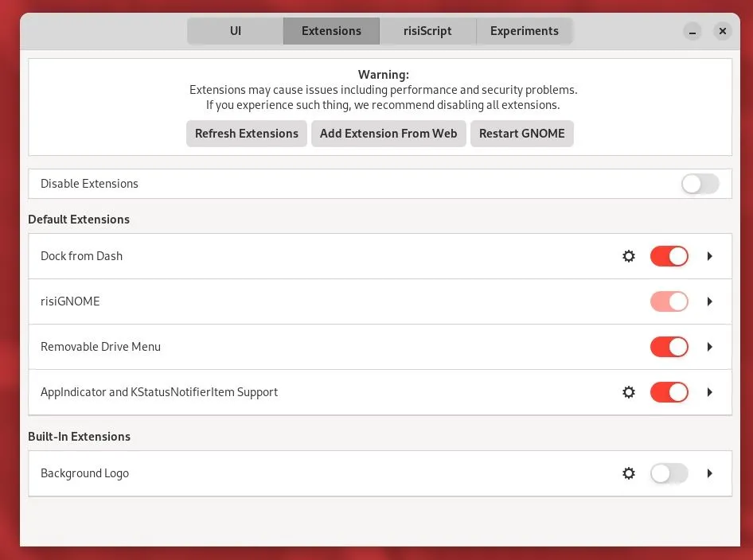This screenshot has height=560, width=753.
Task: Expand risiGNOME row details arrow
Action: pyautogui.click(x=709, y=301)
